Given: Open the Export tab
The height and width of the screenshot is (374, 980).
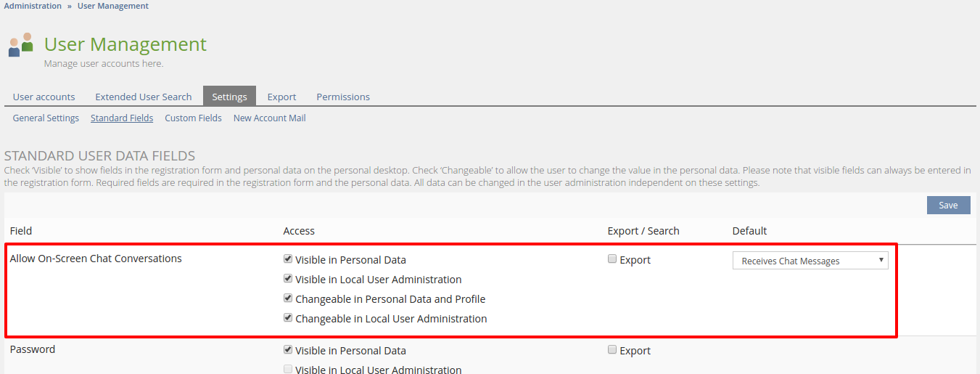Looking at the screenshot, I should (281, 97).
